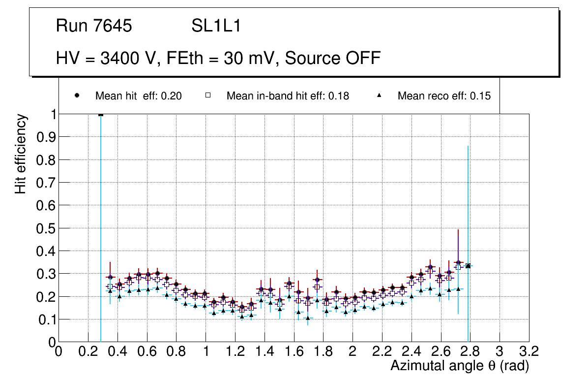This screenshot has width=588, height=380.
Task: Click the 0.9 tick label on y-axis
Action: (45, 137)
